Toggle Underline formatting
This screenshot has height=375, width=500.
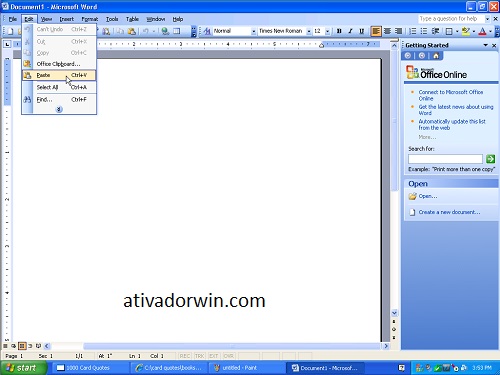[362, 31]
